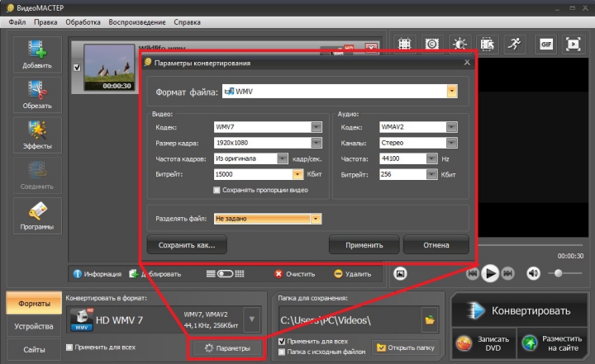Take a snapshot with the image icon
This screenshot has width=595, height=364.
400,273
